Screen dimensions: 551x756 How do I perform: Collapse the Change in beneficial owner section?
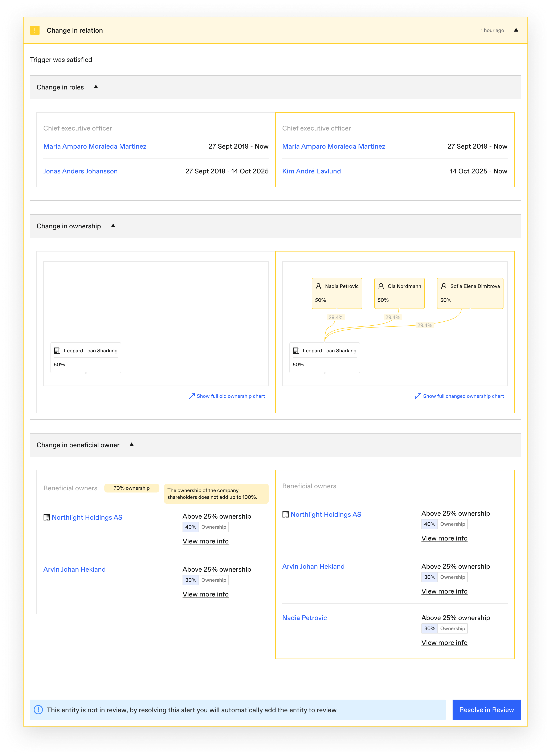tap(132, 445)
